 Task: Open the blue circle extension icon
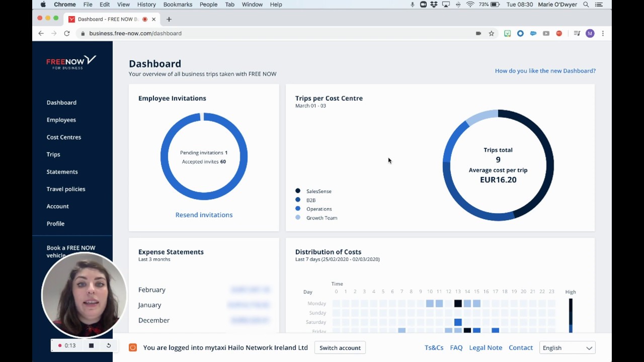tap(520, 33)
